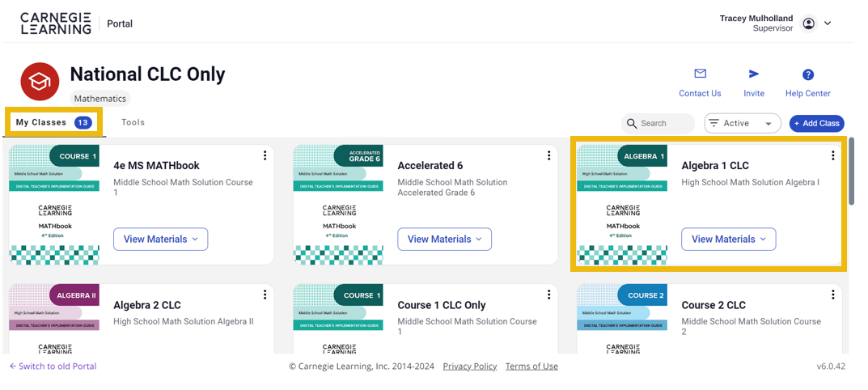The width and height of the screenshot is (868, 390).
Task: Open three-dot menu for Accelerated 6
Action: click(548, 155)
